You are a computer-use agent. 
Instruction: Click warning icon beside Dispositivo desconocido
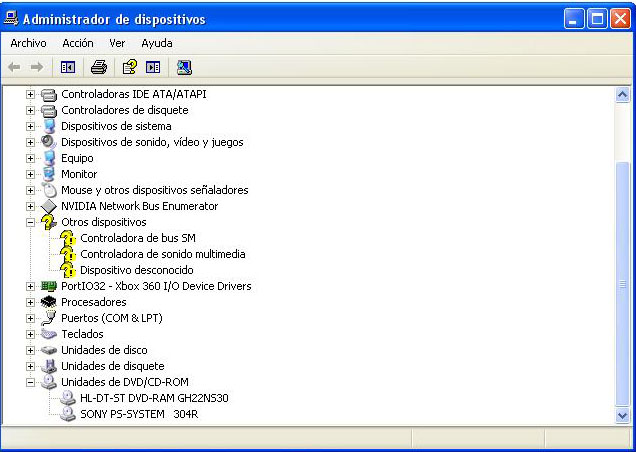[x=68, y=270]
